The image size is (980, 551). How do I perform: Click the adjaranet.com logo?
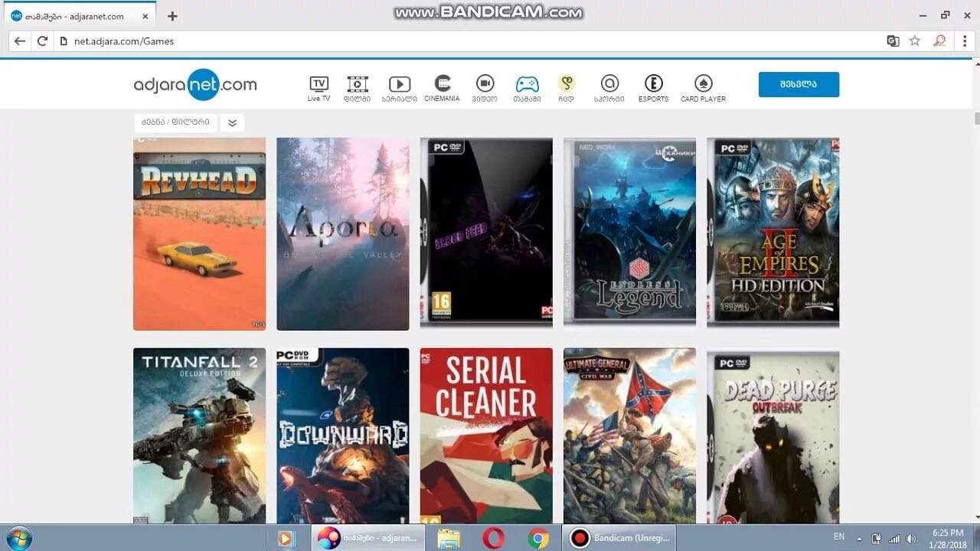pyautogui.click(x=195, y=84)
